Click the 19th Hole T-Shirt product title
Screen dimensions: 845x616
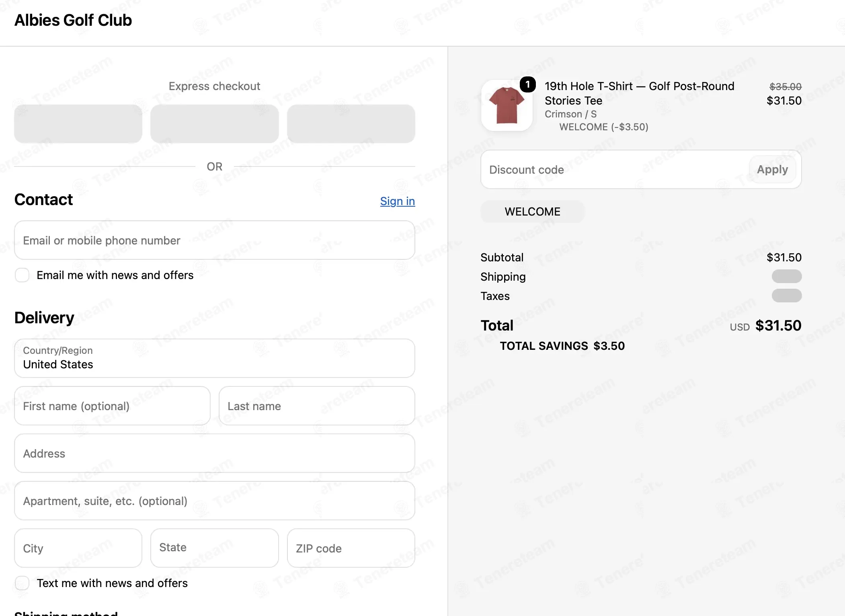(639, 93)
